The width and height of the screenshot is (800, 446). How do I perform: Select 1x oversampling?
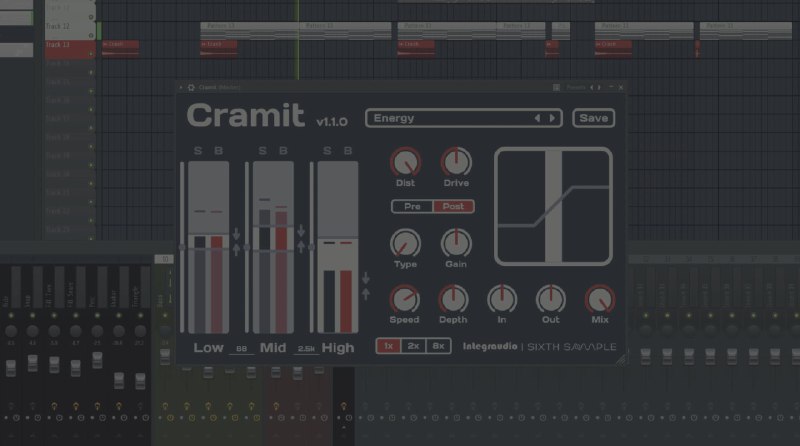[x=388, y=346]
